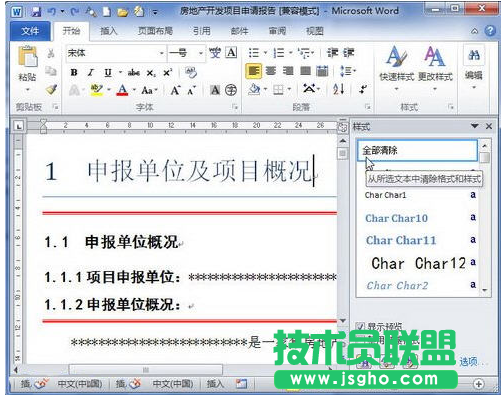Apply Char Char12 style
Image resolution: width=501 pixels, height=395 pixels.
418,263
